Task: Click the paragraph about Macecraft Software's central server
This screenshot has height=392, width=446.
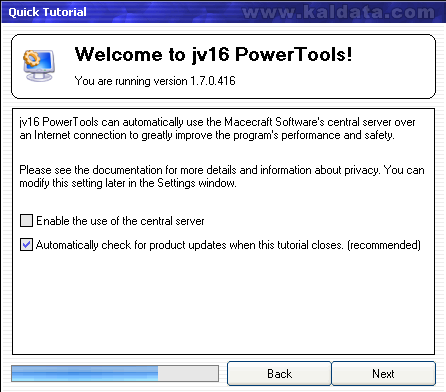Action: 217,129
